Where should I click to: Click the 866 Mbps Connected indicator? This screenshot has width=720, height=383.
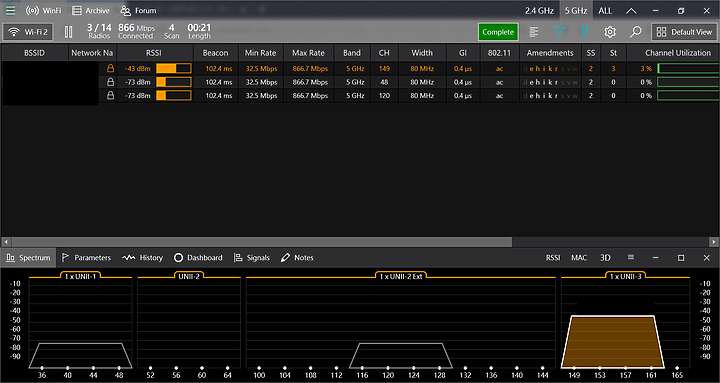[136, 31]
